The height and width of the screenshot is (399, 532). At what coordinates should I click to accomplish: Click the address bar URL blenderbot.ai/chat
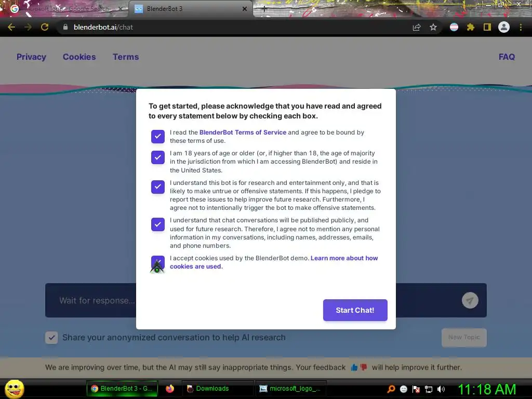103,27
